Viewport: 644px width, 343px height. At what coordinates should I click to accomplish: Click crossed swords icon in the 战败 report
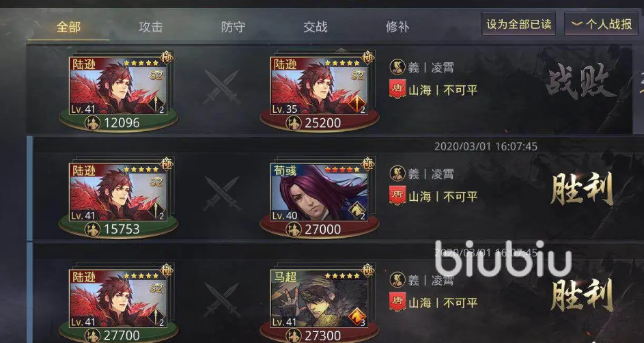coord(222,87)
